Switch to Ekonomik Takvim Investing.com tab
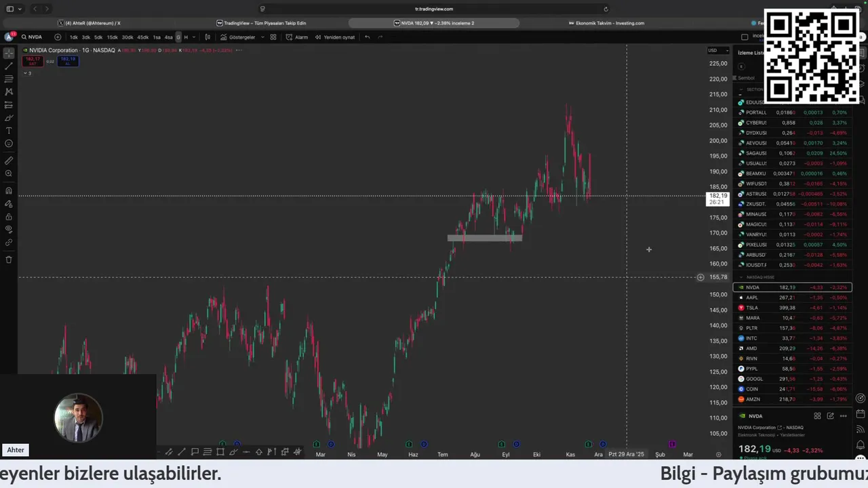Screen dimensions: 868x488 tap(606, 23)
